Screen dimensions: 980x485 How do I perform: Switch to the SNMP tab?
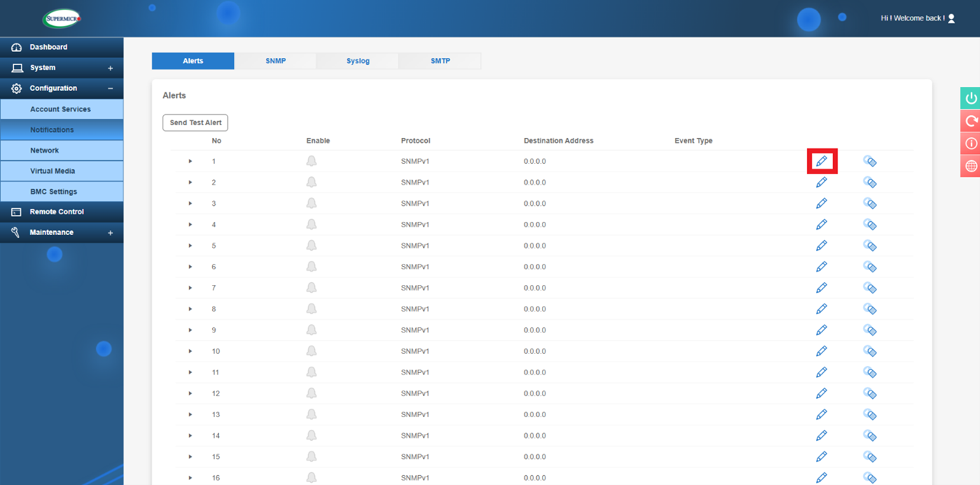point(276,61)
